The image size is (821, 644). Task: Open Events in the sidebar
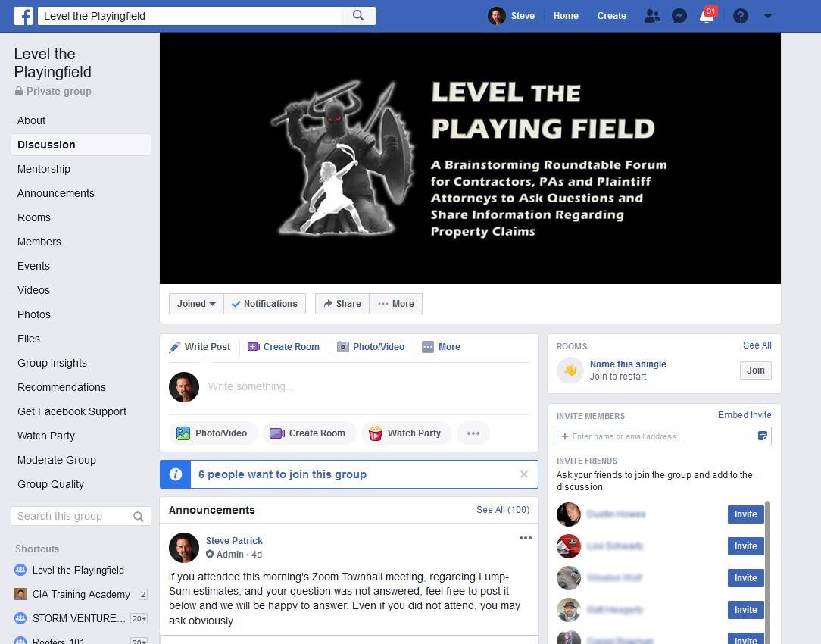point(33,266)
